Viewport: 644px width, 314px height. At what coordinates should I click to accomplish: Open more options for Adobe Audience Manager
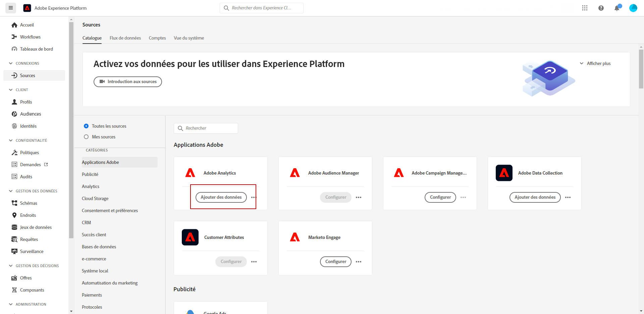pyautogui.click(x=359, y=197)
